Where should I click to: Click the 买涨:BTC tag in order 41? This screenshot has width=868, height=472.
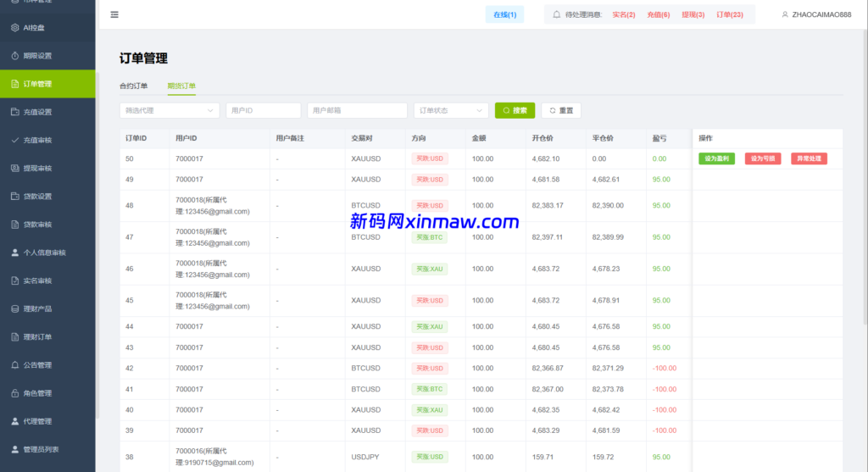430,389
